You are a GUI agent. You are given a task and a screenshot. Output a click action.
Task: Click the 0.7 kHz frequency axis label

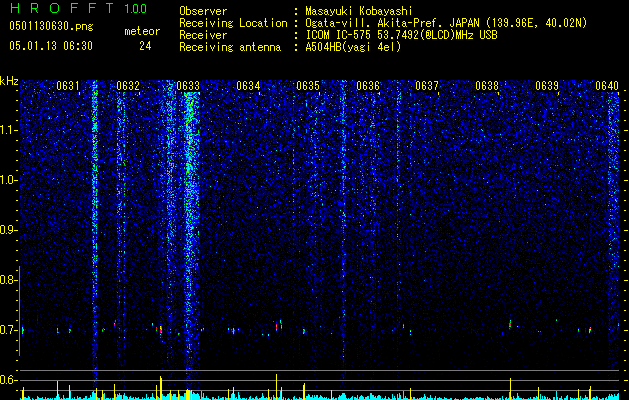7,330
